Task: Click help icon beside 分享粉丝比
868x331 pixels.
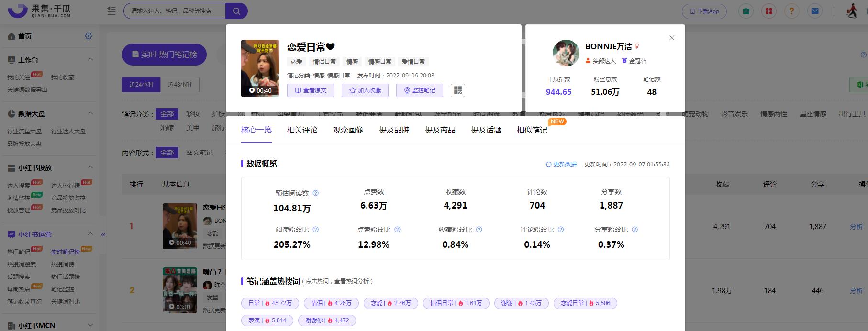Action: (x=634, y=230)
